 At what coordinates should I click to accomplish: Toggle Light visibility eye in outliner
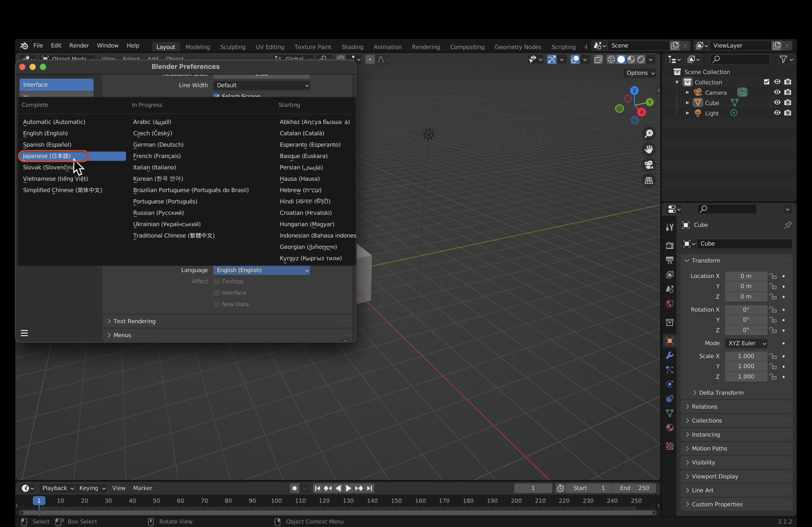click(x=777, y=113)
